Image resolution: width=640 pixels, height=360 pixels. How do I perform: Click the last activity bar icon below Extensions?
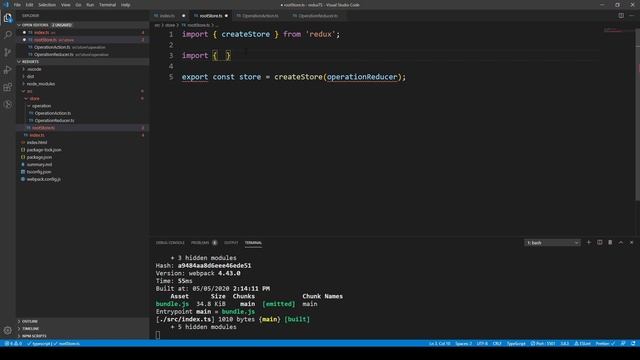(x=8, y=104)
